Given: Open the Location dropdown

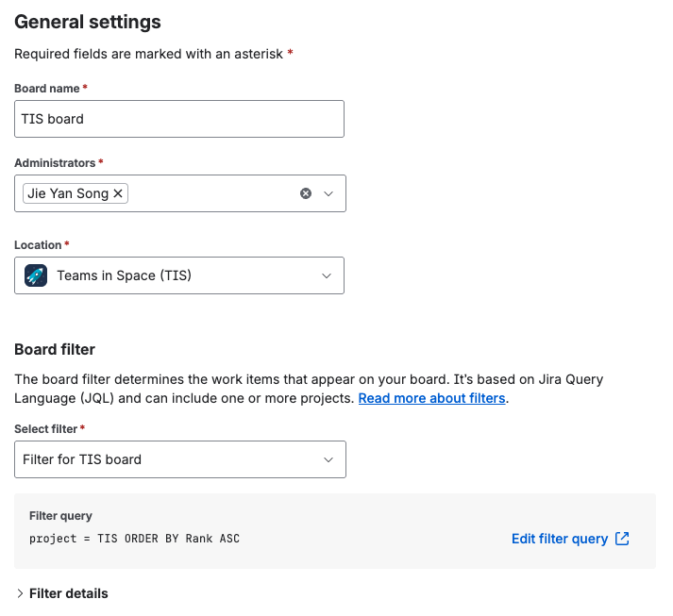Looking at the screenshot, I should click(x=179, y=275).
